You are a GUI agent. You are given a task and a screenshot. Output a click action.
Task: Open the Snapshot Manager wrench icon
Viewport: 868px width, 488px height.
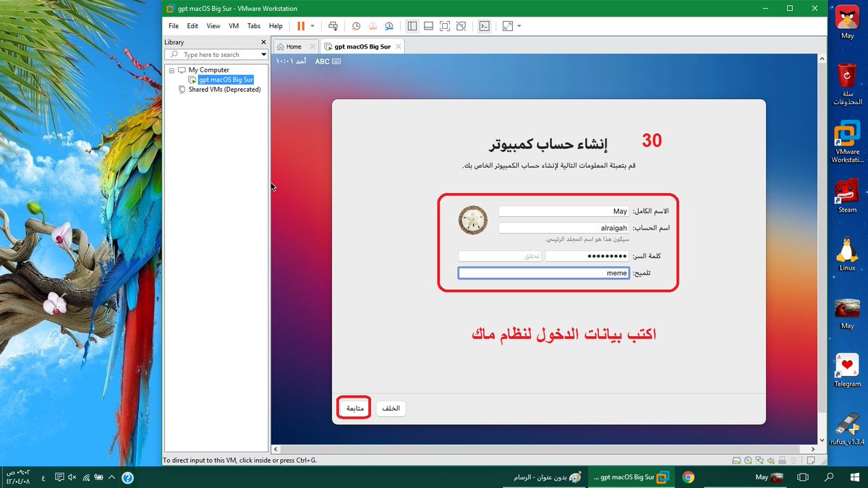pos(389,26)
